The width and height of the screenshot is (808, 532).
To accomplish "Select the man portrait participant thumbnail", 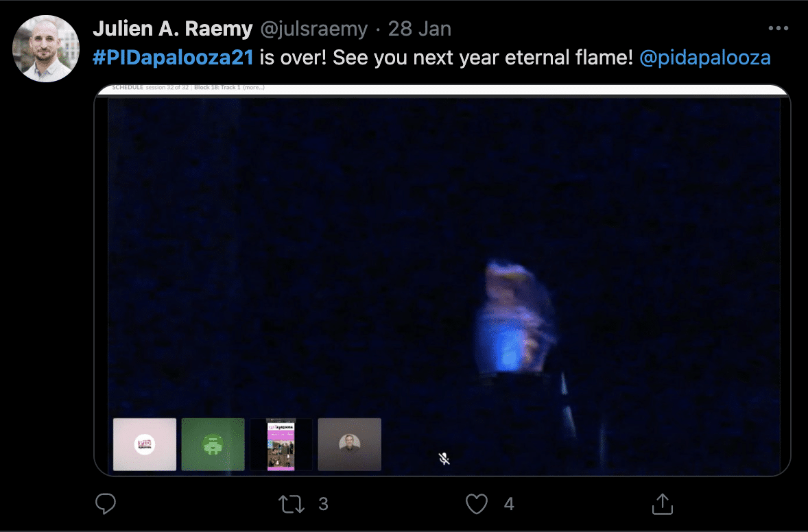I will coord(349,444).
